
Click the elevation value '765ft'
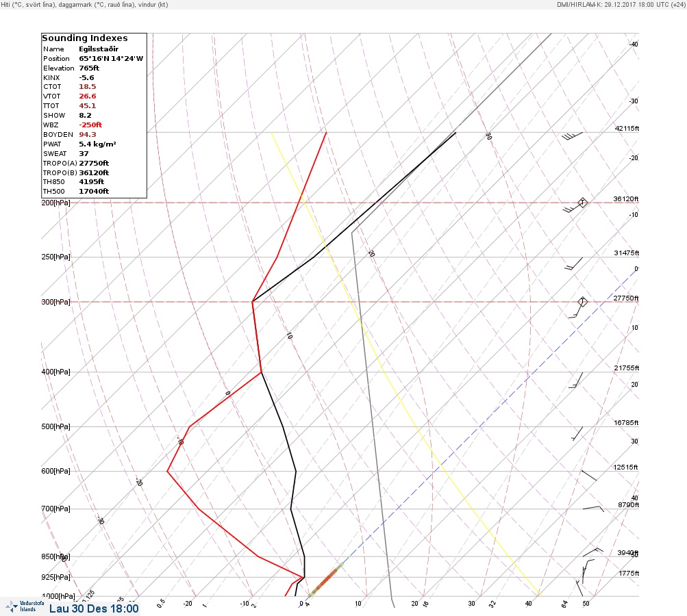click(x=89, y=68)
